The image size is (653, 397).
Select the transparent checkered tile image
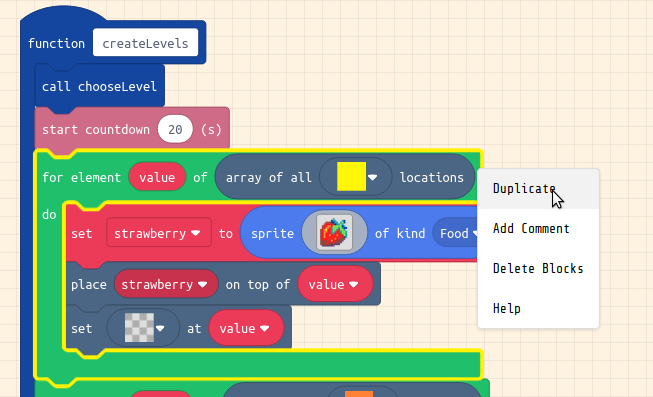pyautogui.click(x=139, y=328)
